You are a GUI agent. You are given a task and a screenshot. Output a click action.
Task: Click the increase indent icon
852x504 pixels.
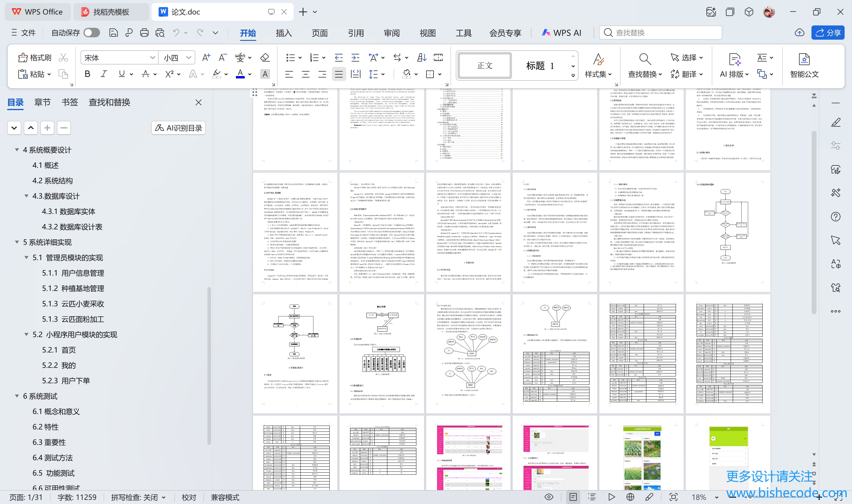tap(355, 58)
